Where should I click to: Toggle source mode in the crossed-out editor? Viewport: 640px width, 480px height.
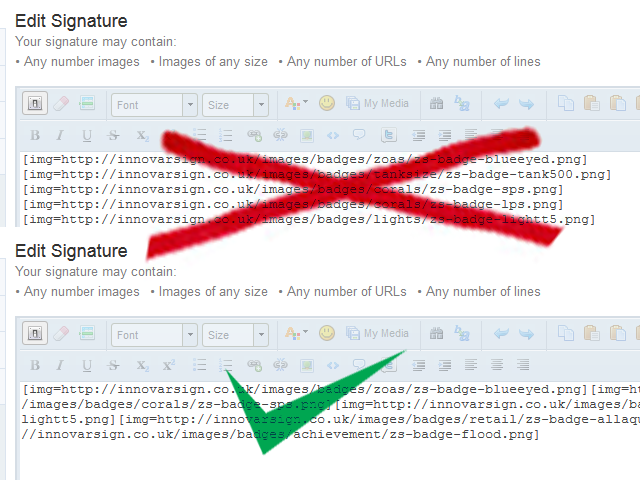34,104
